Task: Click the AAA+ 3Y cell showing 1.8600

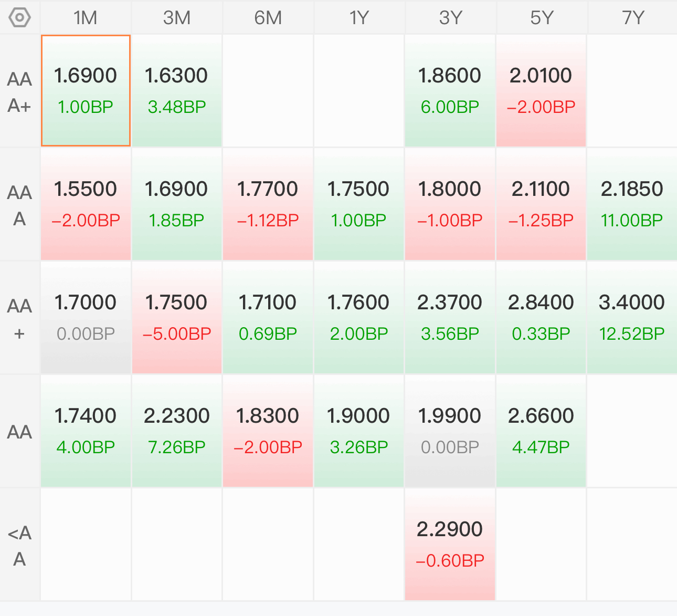Action: (450, 91)
